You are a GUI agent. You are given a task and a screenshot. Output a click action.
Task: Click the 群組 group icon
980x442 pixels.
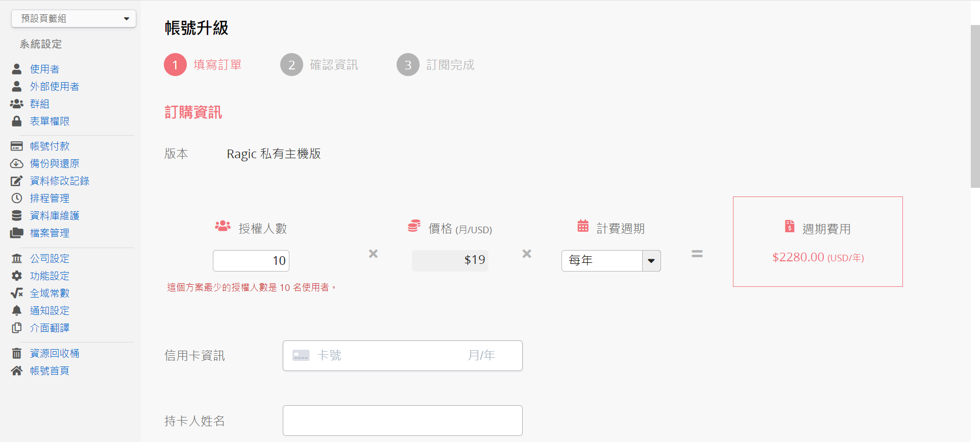point(17,104)
